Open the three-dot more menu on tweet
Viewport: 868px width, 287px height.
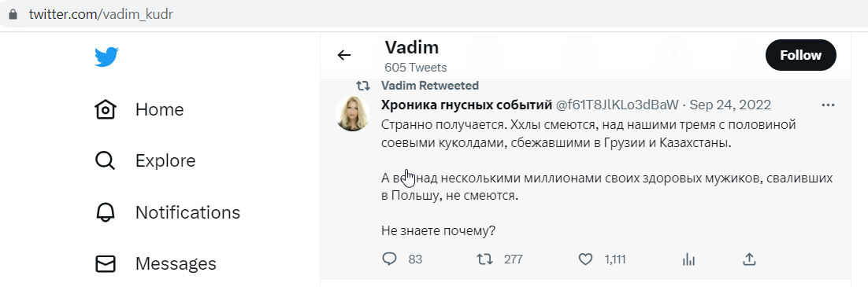click(x=828, y=105)
